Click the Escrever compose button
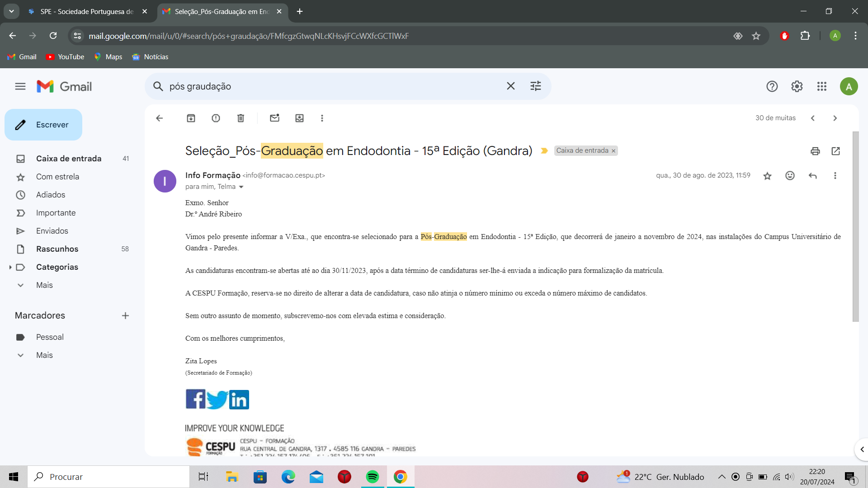 pos(43,125)
